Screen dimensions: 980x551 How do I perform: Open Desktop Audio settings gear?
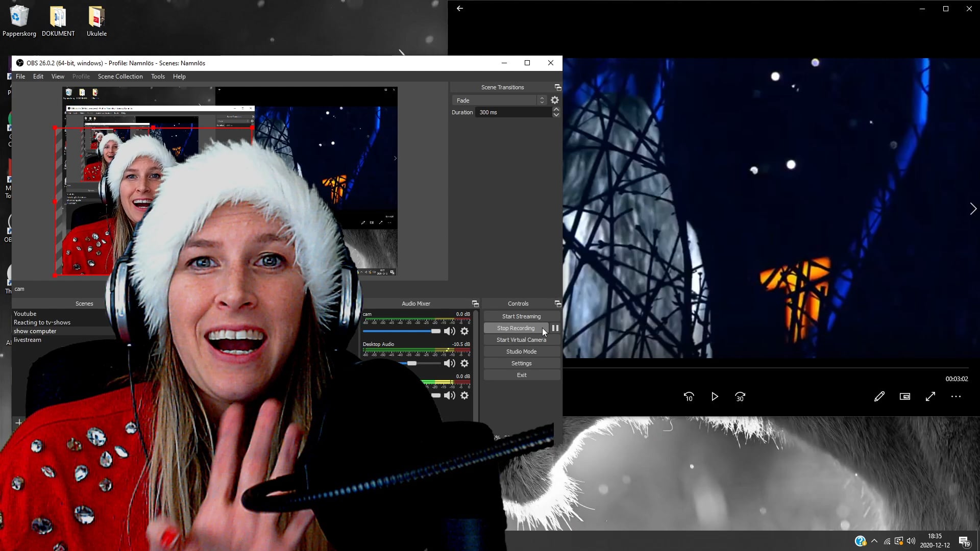pyautogui.click(x=464, y=363)
